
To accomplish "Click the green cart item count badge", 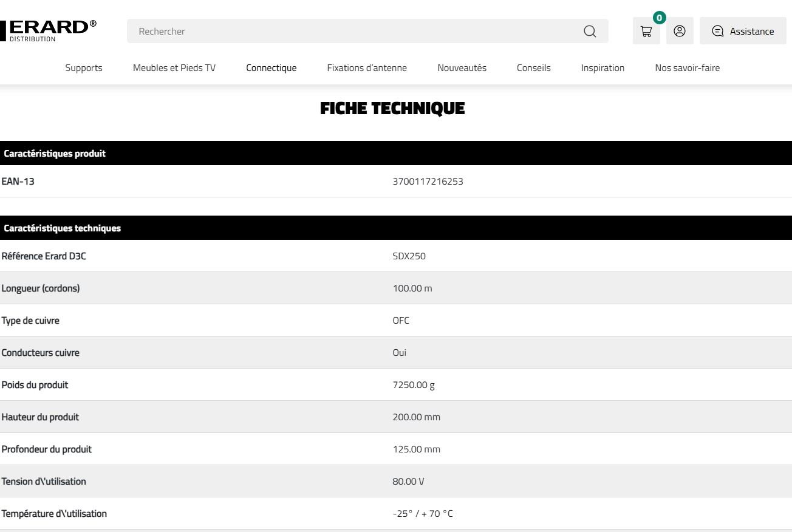I will 659,18.
